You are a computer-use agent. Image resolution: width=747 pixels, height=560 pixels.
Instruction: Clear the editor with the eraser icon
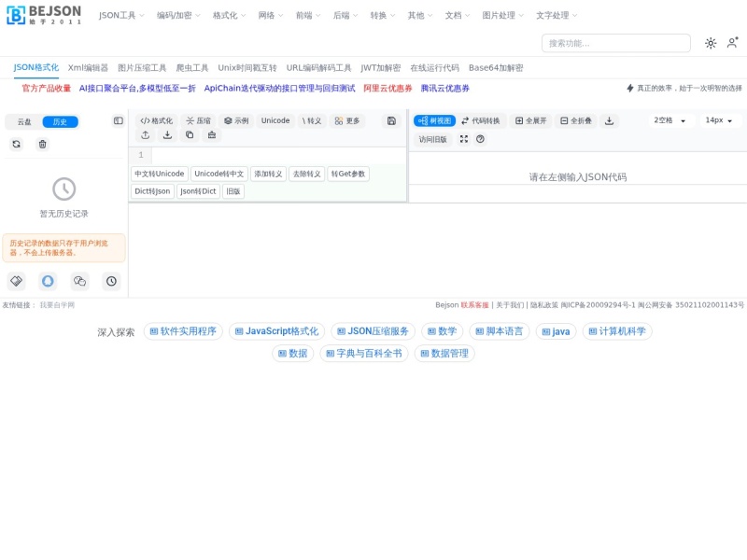pos(212,135)
